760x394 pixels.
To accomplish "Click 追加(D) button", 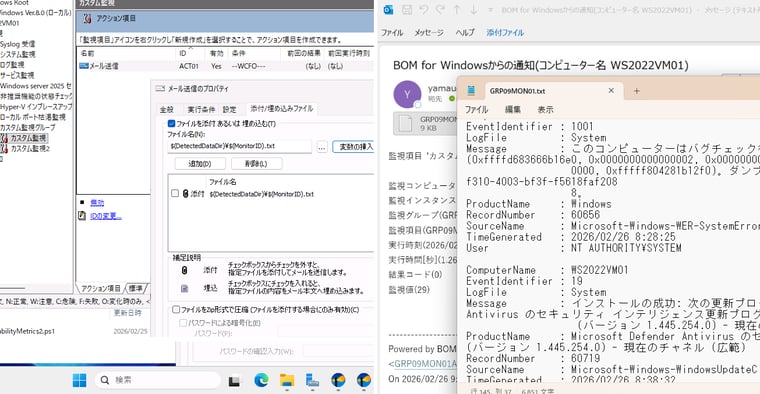I will [200, 164].
